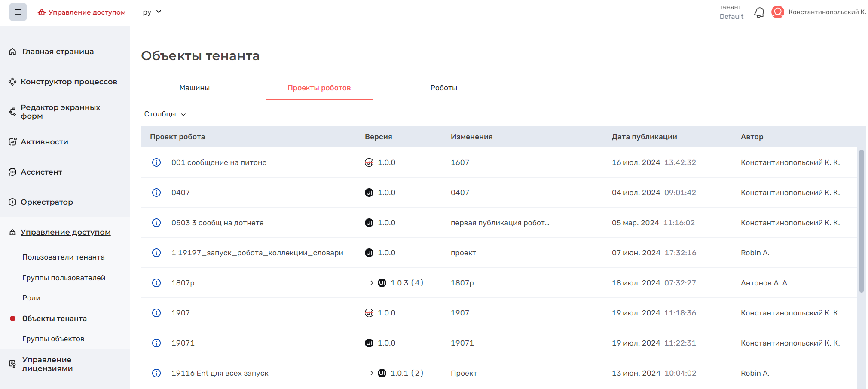Expand versions of 1807p project
The width and height of the screenshot is (868, 389).
(372, 283)
